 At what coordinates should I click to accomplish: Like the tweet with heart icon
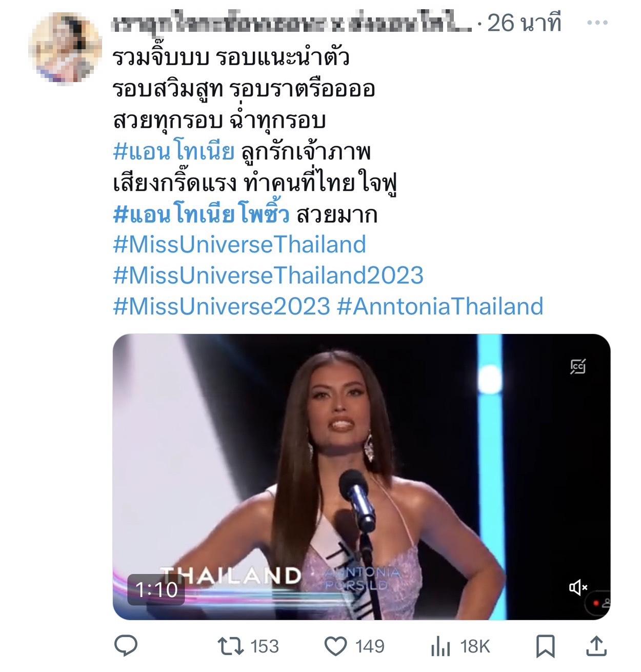[x=336, y=646]
